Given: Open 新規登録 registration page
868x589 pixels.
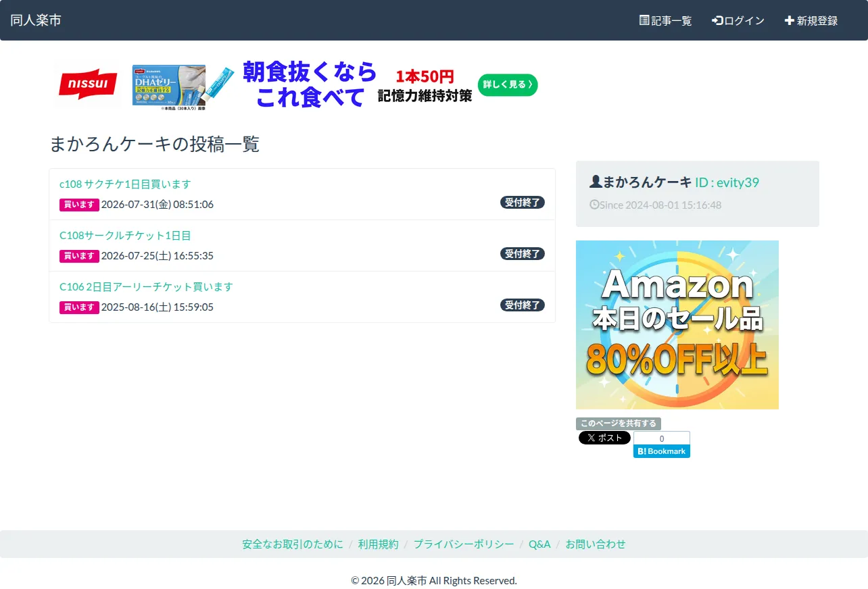Looking at the screenshot, I should [811, 20].
